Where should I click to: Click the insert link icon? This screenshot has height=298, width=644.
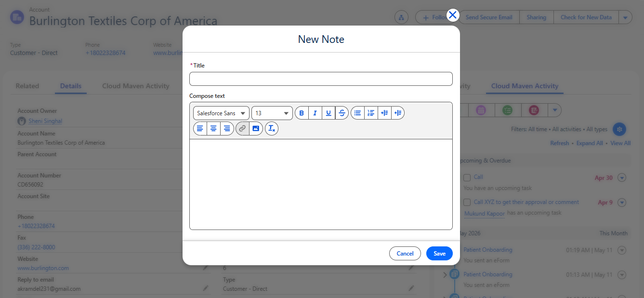click(242, 129)
